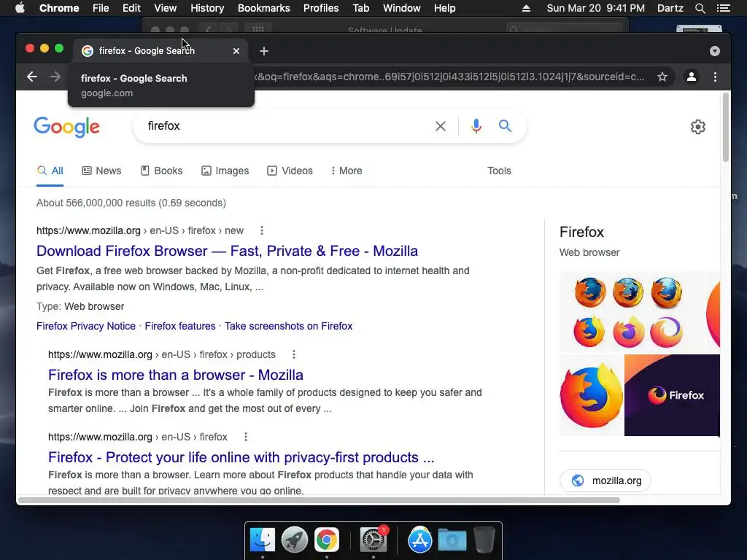Open the tab search dropdown arrow
Screen dimensions: 747x560
(715, 51)
